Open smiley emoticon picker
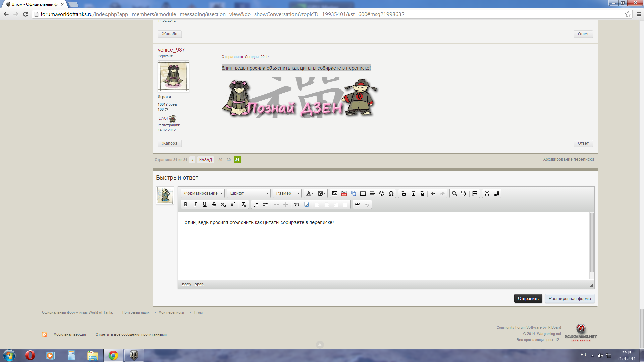The width and height of the screenshot is (644, 362). coord(382,193)
